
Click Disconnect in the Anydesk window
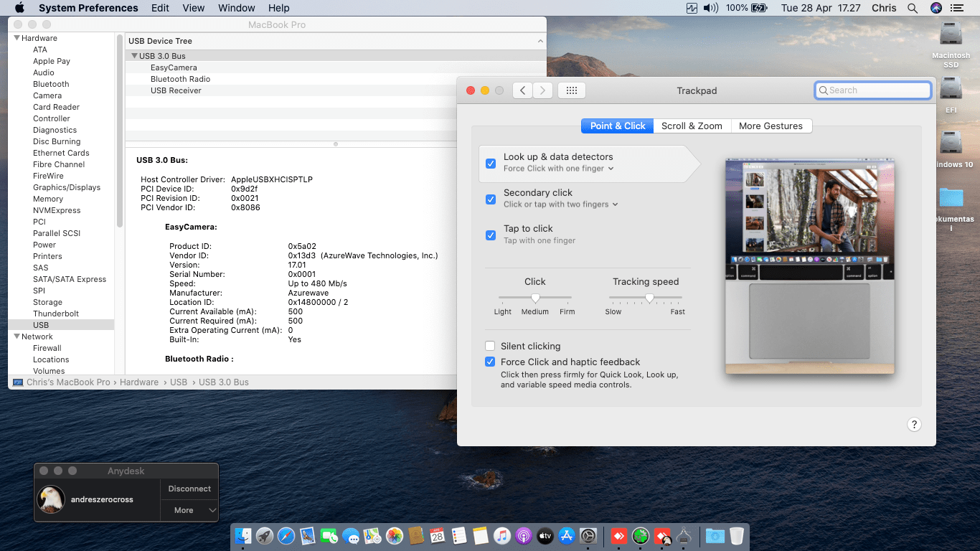click(x=189, y=489)
